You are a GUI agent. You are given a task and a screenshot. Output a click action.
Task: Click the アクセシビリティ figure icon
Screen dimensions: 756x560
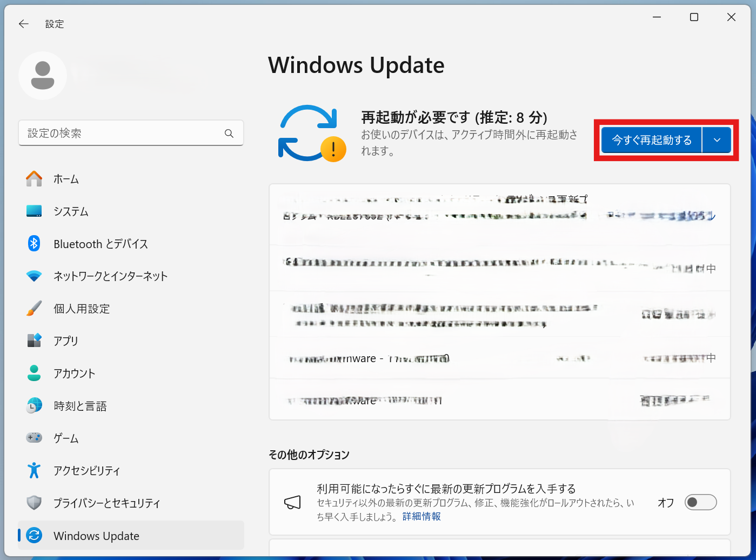34,470
